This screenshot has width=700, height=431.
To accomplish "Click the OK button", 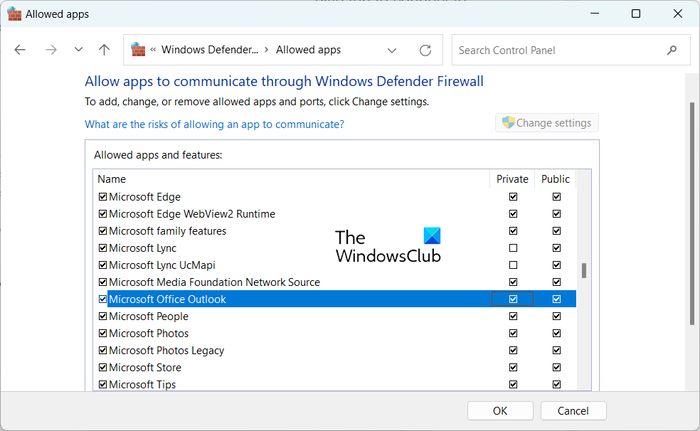I will pyautogui.click(x=500, y=411).
